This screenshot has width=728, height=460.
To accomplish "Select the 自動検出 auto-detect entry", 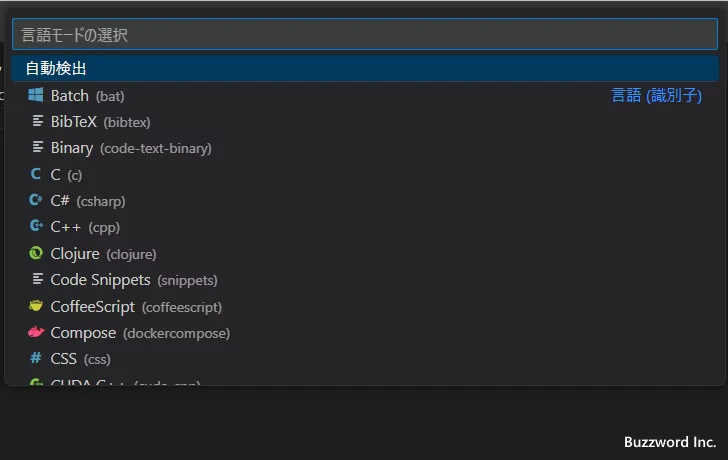I will pos(365,69).
